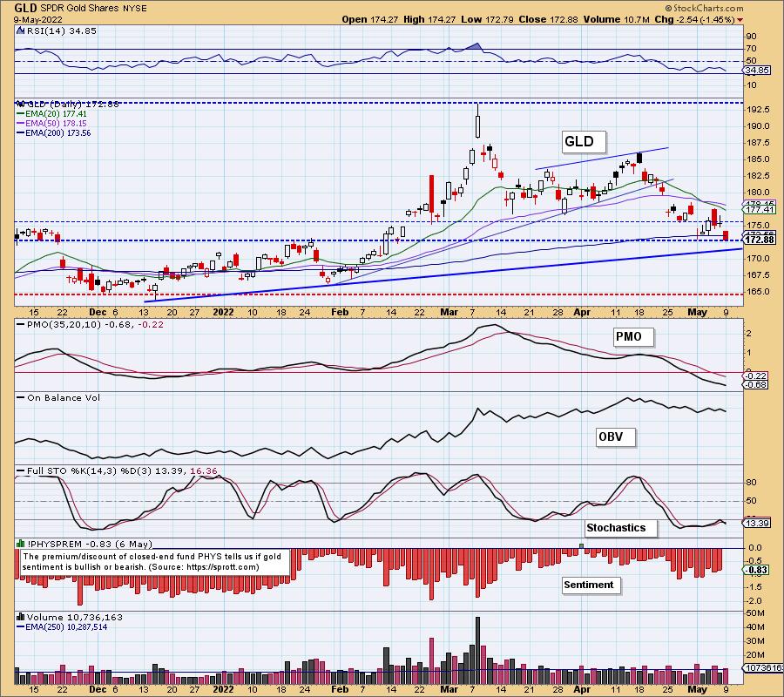Click the last red candle at 172.88

pyautogui.click(x=726, y=235)
